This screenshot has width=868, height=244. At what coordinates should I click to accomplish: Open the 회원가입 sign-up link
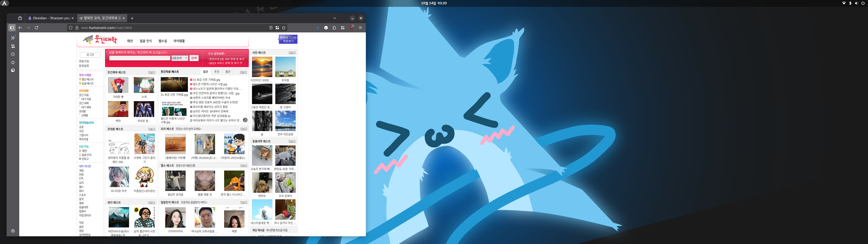(x=84, y=61)
